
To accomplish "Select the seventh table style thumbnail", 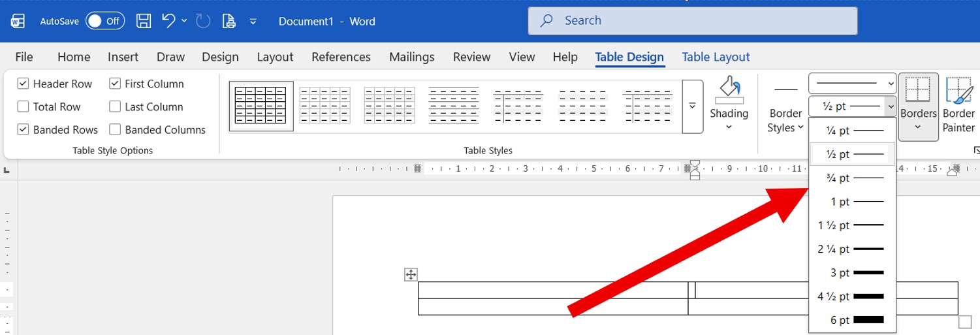I will 648,106.
